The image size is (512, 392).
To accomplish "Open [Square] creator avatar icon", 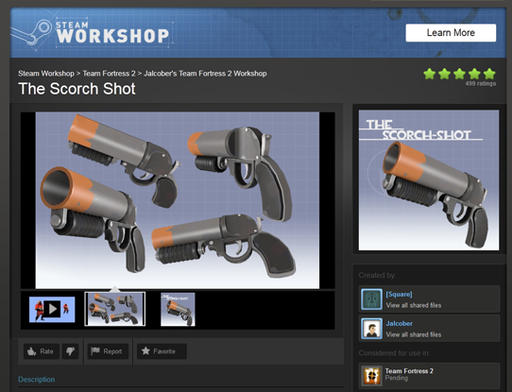I will 371,299.
